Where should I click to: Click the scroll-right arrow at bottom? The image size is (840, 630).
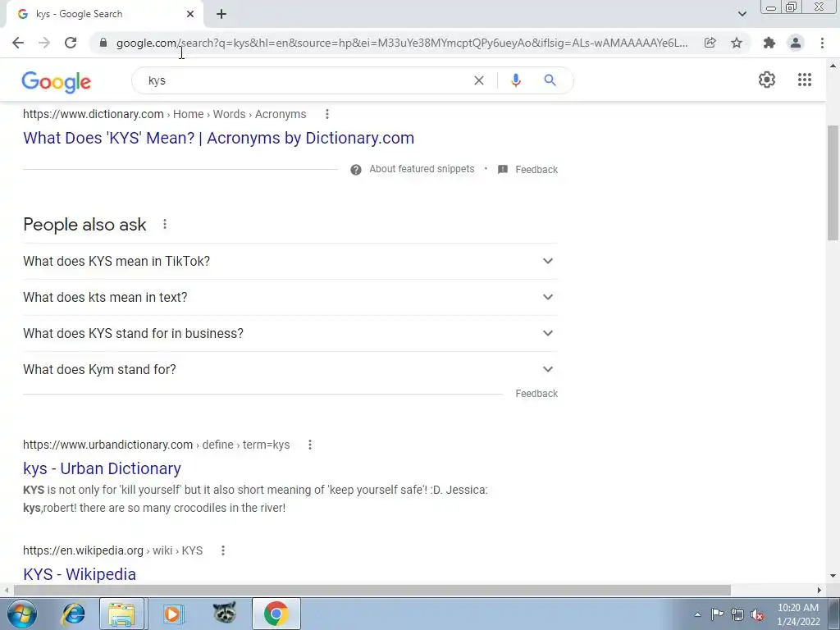pos(819,590)
